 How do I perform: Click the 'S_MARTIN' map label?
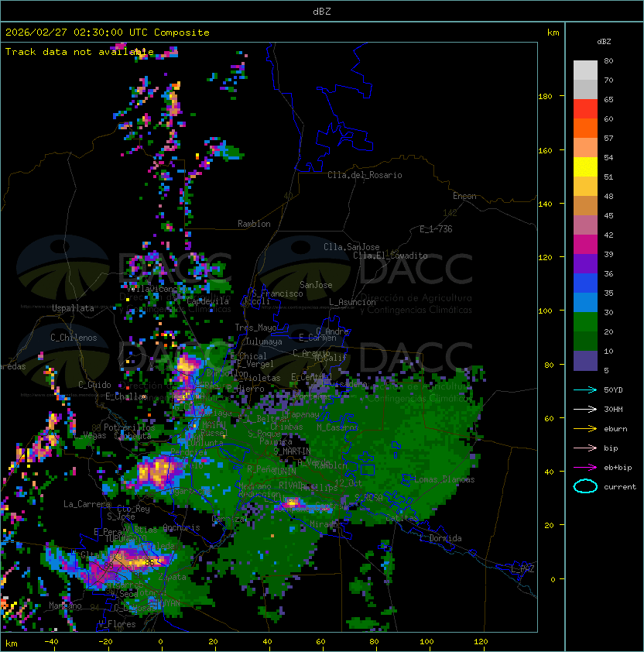coord(292,451)
